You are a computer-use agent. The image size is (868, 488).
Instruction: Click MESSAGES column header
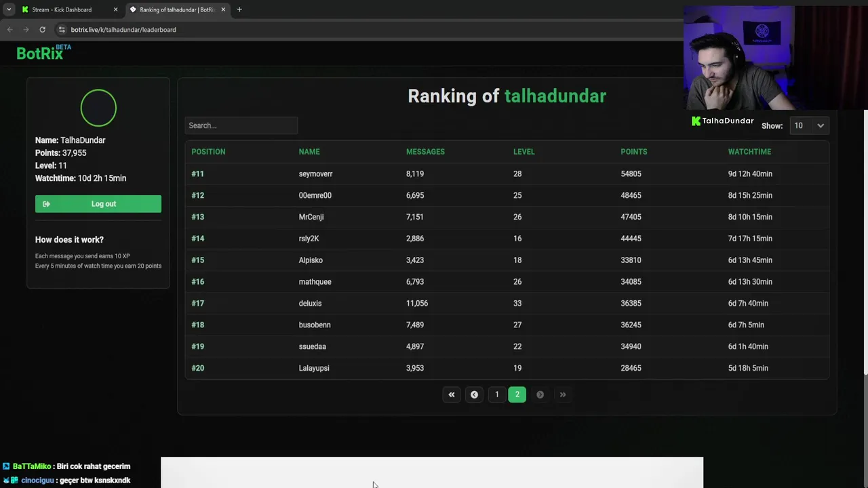click(x=425, y=152)
